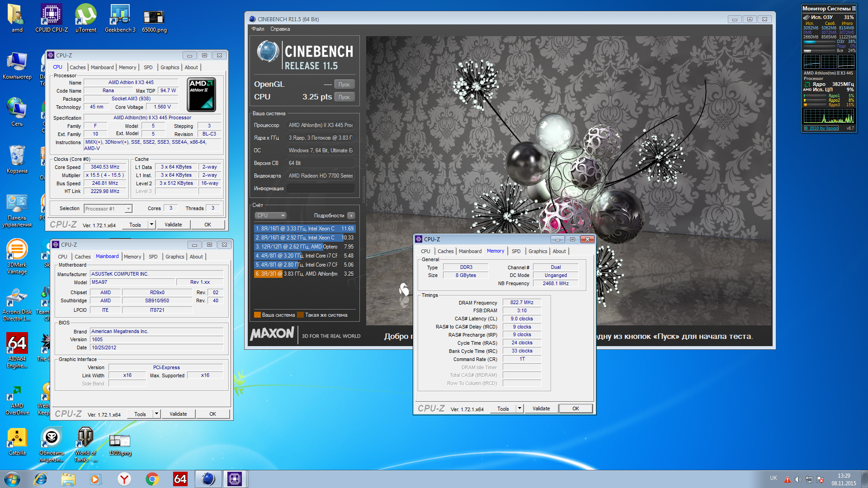Launch the µTorrent desktop shortcut
The image size is (868, 488).
(85, 18)
